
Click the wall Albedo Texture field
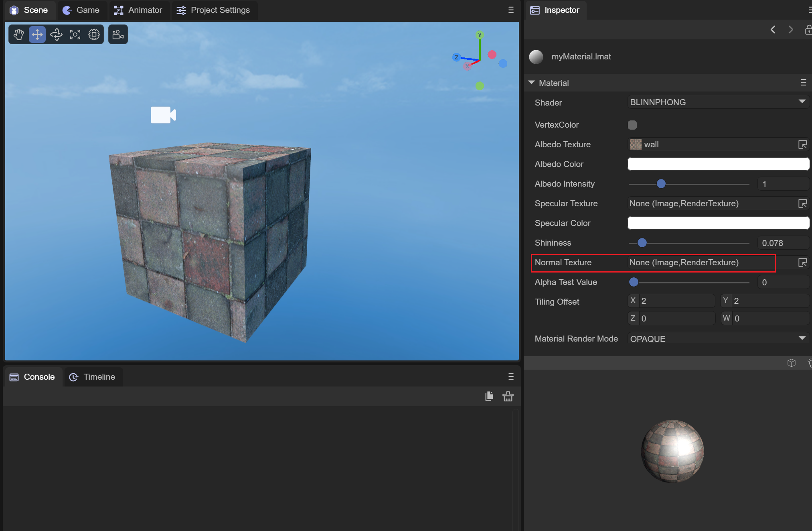712,144
